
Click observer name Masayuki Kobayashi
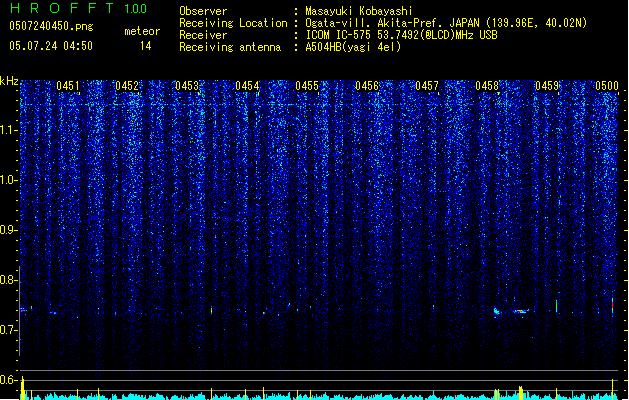pyautogui.click(x=359, y=11)
